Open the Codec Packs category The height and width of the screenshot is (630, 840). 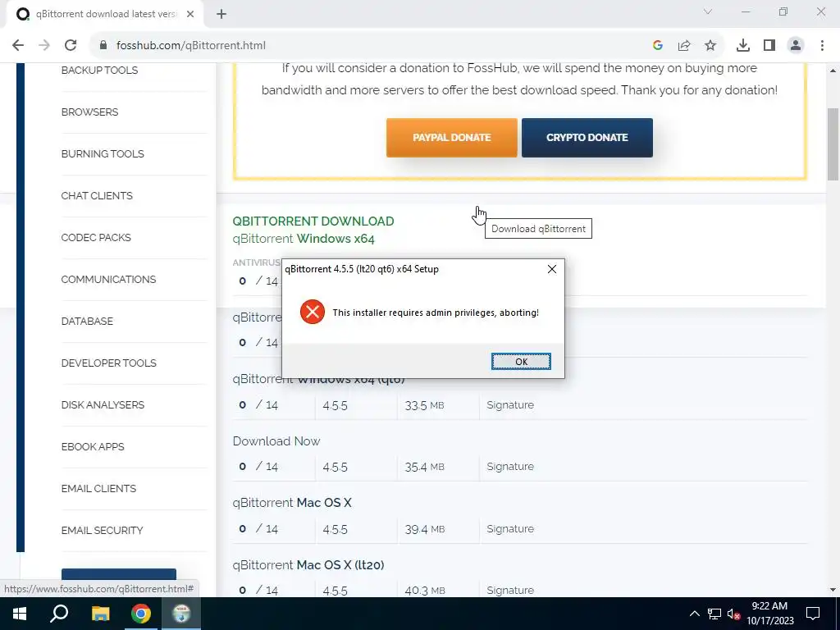coord(96,237)
